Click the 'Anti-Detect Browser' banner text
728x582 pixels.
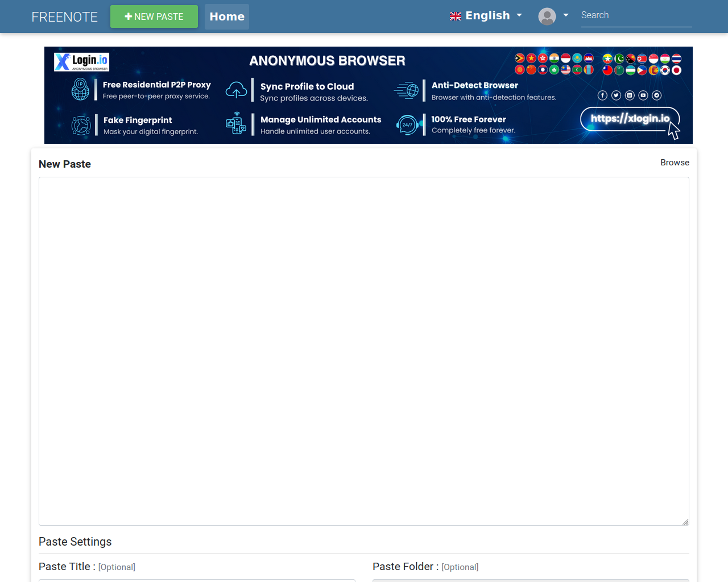(475, 85)
